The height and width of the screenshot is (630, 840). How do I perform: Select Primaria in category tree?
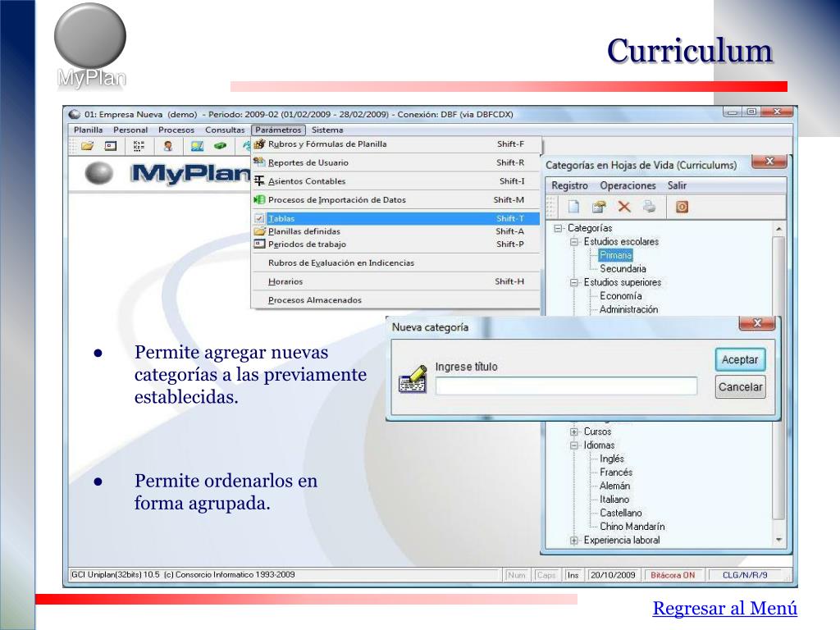[x=615, y=255]
